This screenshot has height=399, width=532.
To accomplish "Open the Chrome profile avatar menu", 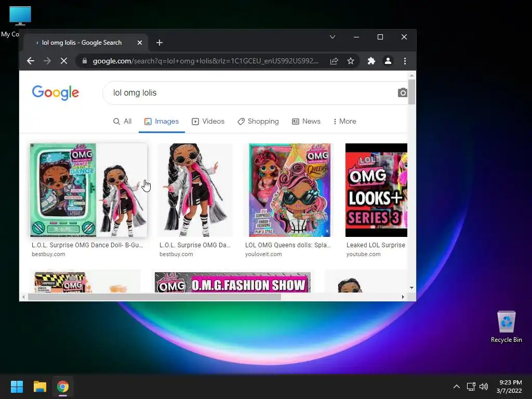I will (388, 61).
